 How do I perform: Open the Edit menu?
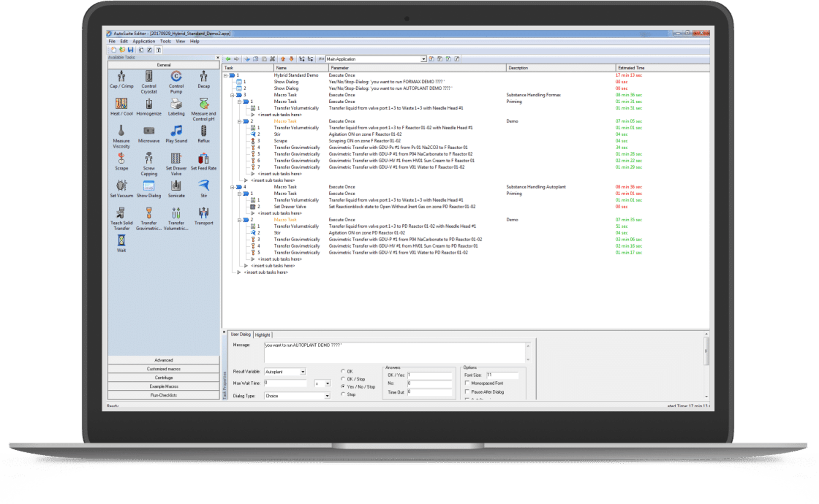pos(124,41)
